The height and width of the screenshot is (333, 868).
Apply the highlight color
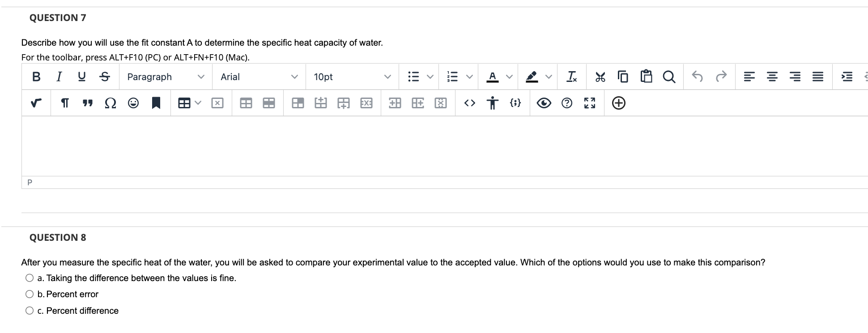coord(532,77)
